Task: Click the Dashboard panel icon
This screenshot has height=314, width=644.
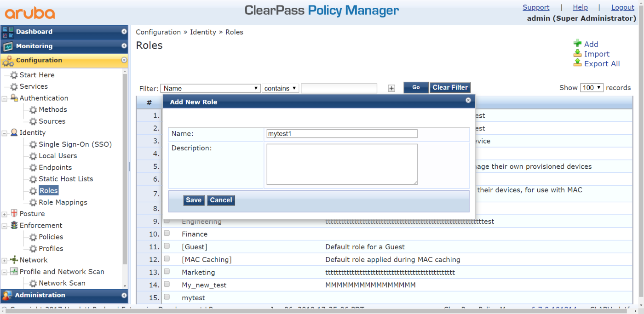Action: [8, 32]
